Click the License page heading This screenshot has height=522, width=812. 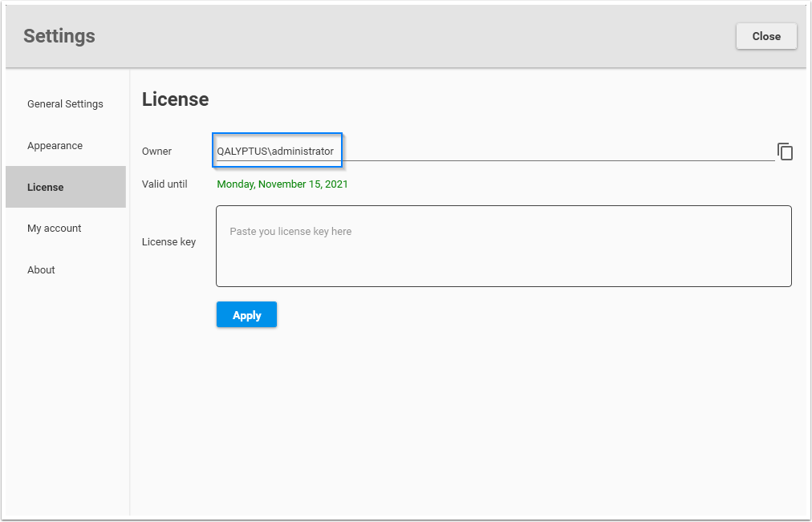[x=175, y=99]
